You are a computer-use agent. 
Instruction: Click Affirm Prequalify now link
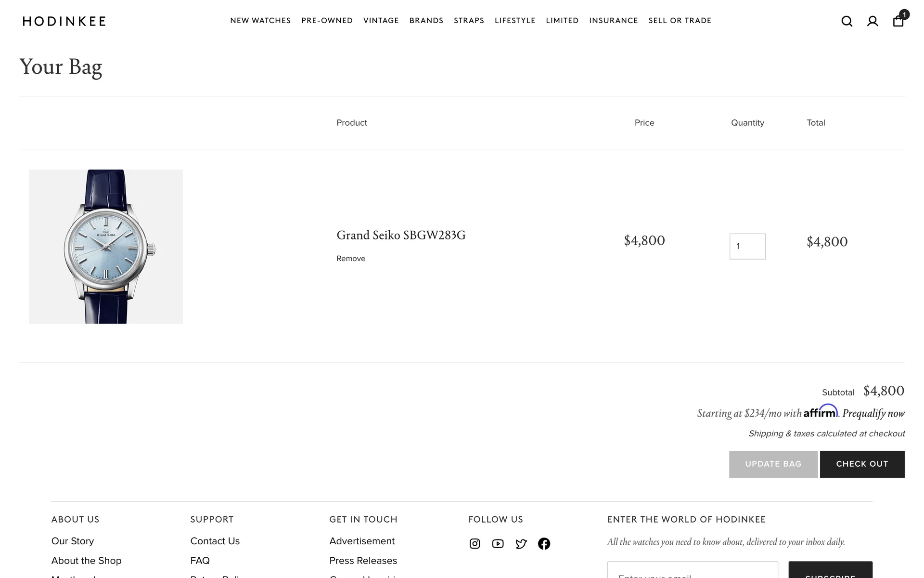pos(873,413)
